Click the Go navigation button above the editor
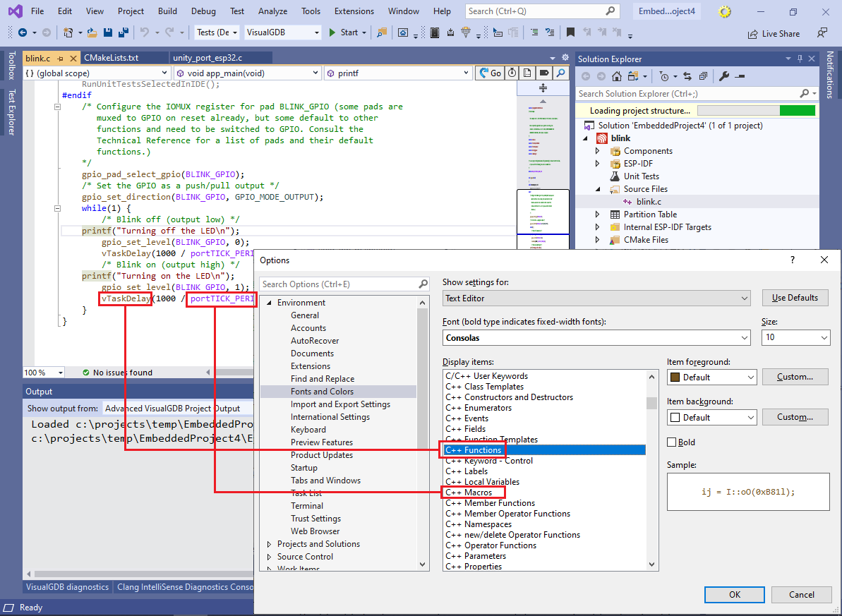 pos(490,73)
